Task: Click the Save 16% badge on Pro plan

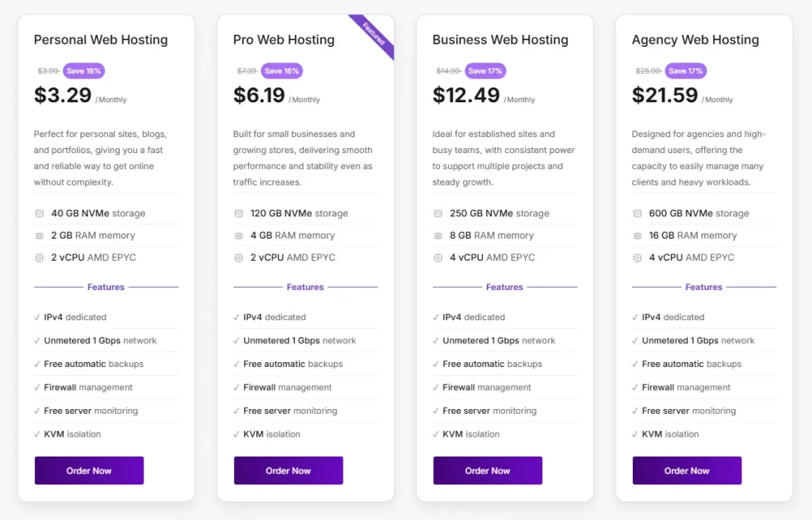Action: [x=282, y=71]
